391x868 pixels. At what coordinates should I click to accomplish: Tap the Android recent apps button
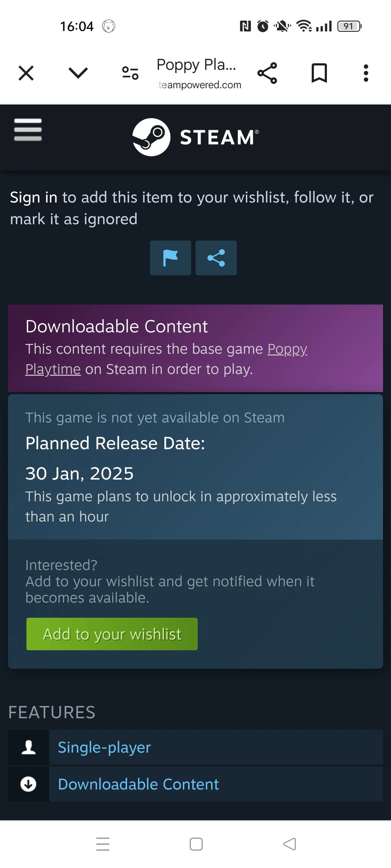pyautogui.click(x=103, y=844)
